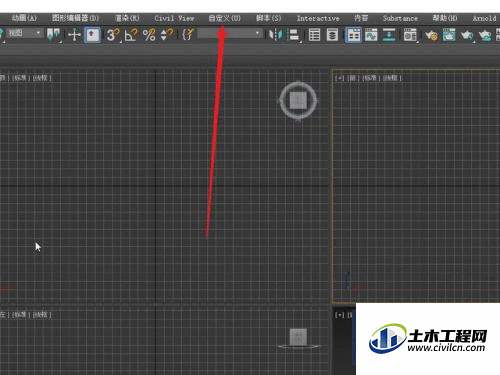
Task: Click the ViewCube face in the front viewport
Action: (x=298, y=100)
